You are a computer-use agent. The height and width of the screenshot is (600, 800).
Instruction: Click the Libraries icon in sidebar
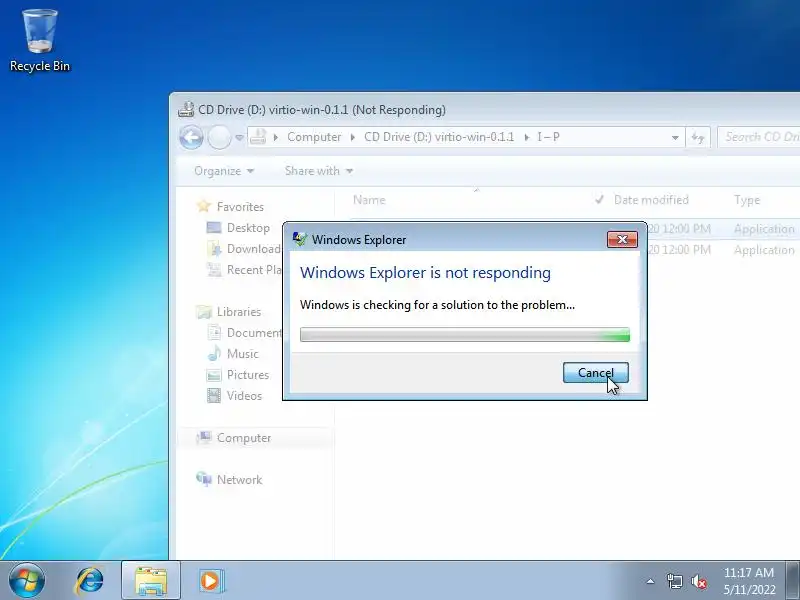tap(204, 311)
